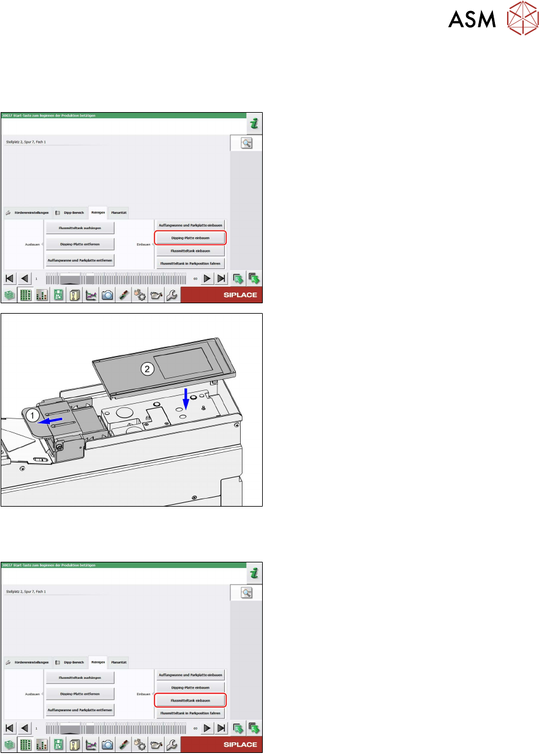Click green info icon in lower screenshot

254,575
